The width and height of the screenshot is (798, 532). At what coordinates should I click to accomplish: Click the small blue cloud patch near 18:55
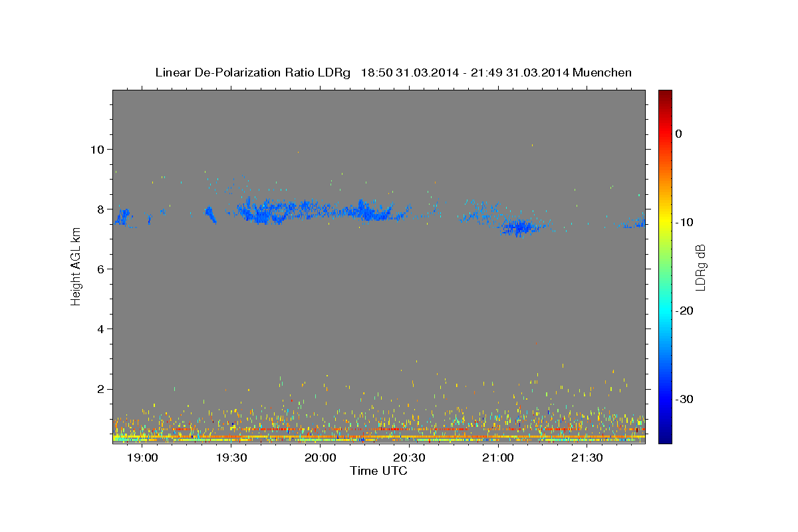pos(123,217)
